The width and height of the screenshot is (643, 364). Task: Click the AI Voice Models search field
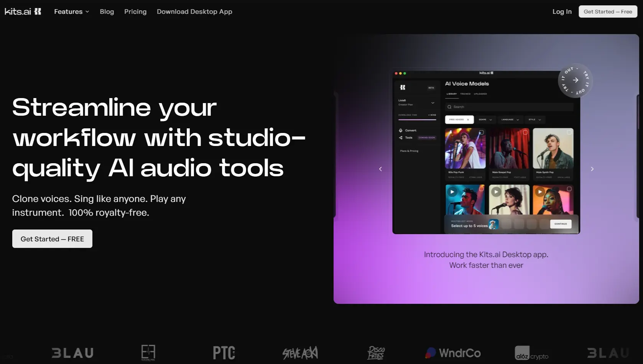pyautogui.click(x=509, y=107)
